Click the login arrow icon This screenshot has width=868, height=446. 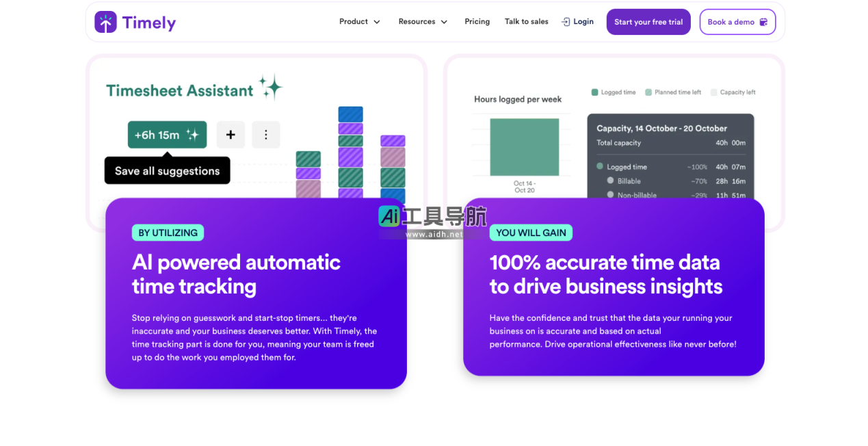[x=566, y=22]
